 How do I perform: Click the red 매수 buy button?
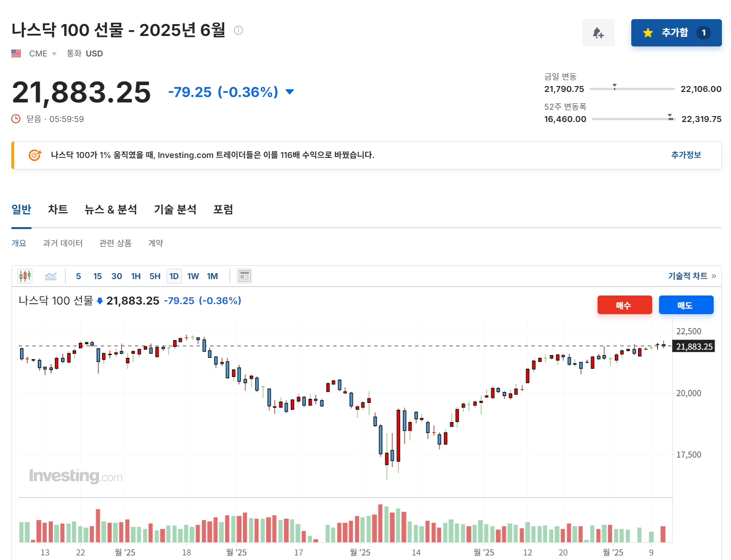(624, 305)
